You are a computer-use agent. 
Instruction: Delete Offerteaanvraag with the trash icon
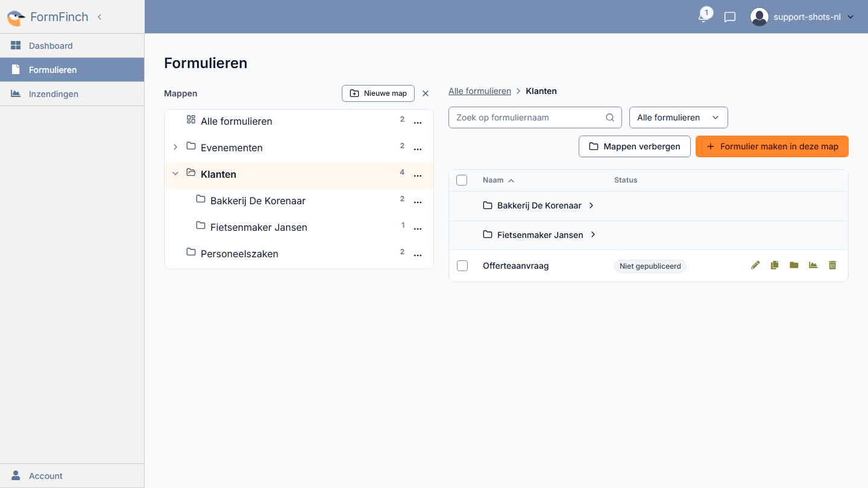tap(832, 265)
